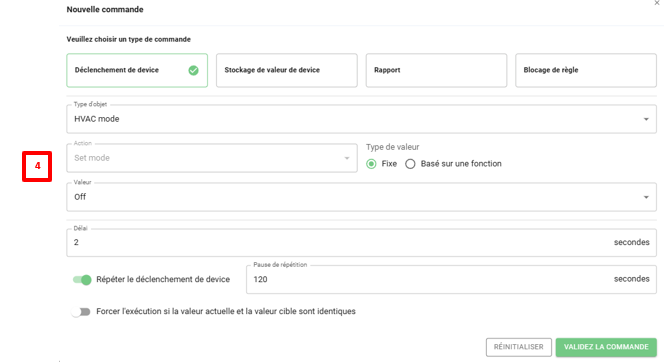
Task: Click the green checkmark on Déclenchement de device
Action: [x=193, y=70]
